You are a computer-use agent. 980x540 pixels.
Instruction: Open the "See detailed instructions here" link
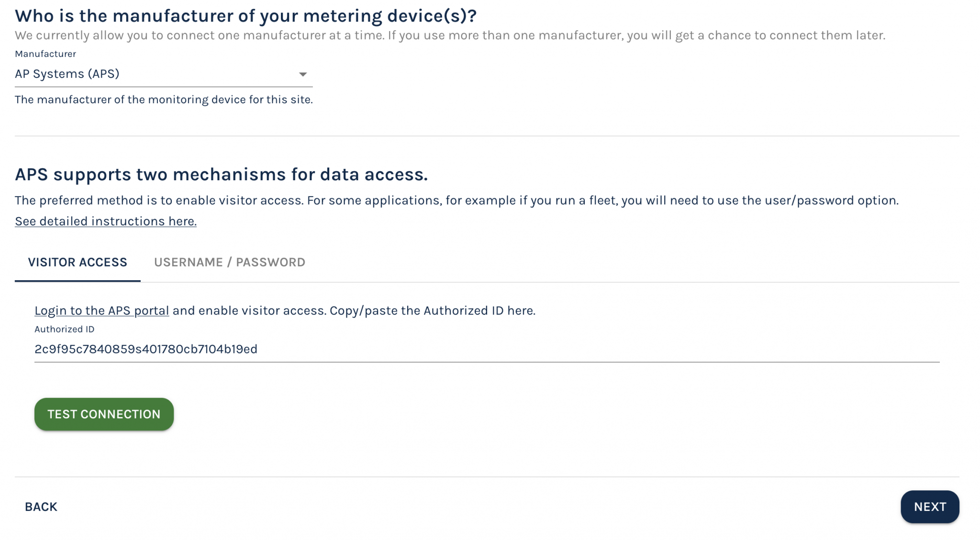[x=105, y=221]
